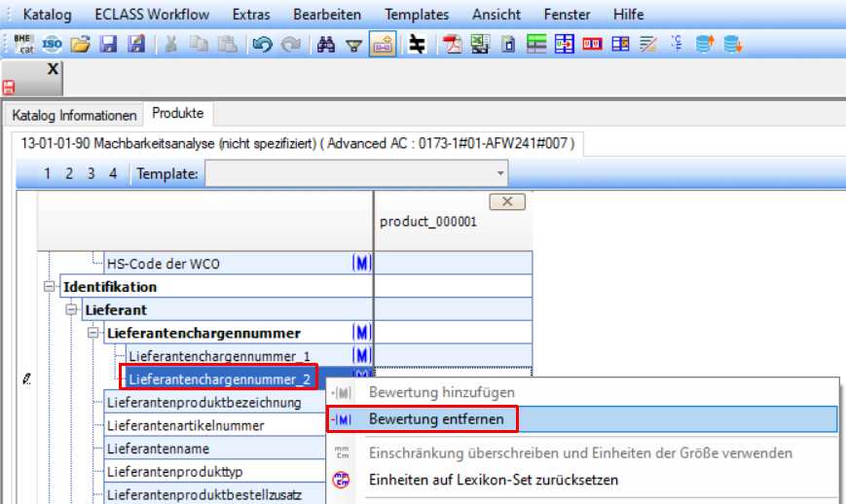Click the database upload arrow icon
The width and height of the screenshot is (846, 504).
[705, 44]
